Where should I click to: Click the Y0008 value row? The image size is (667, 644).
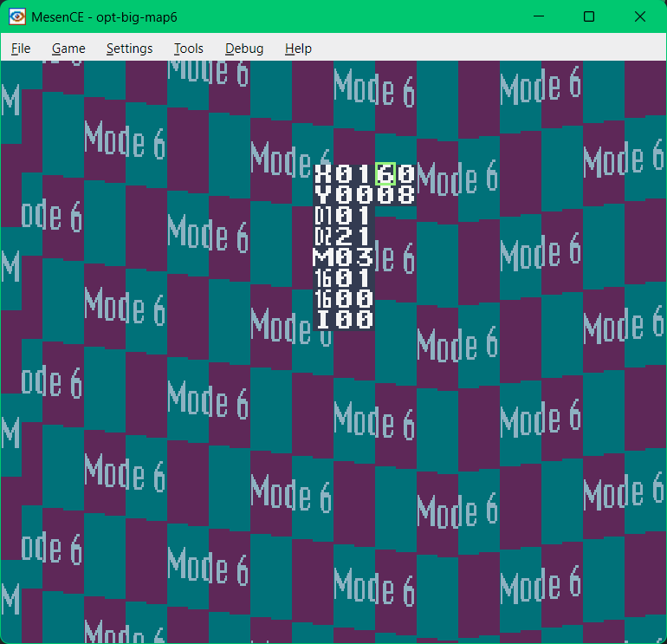tap(365, 195)
